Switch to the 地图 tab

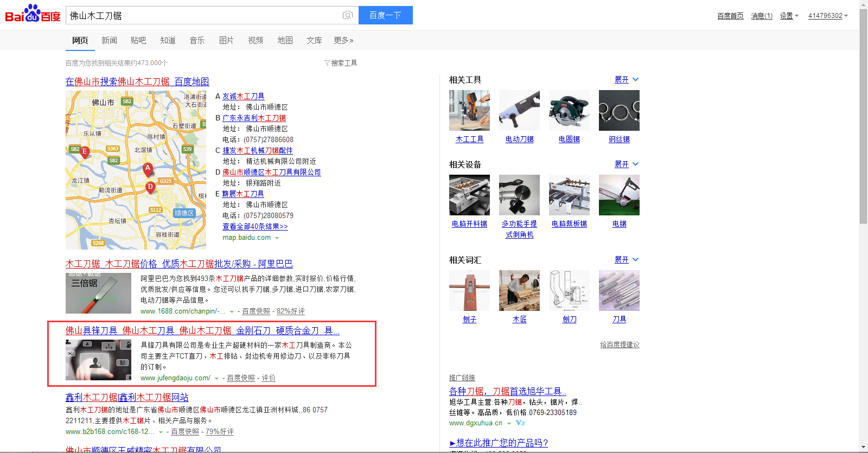[x=285, y=40]
